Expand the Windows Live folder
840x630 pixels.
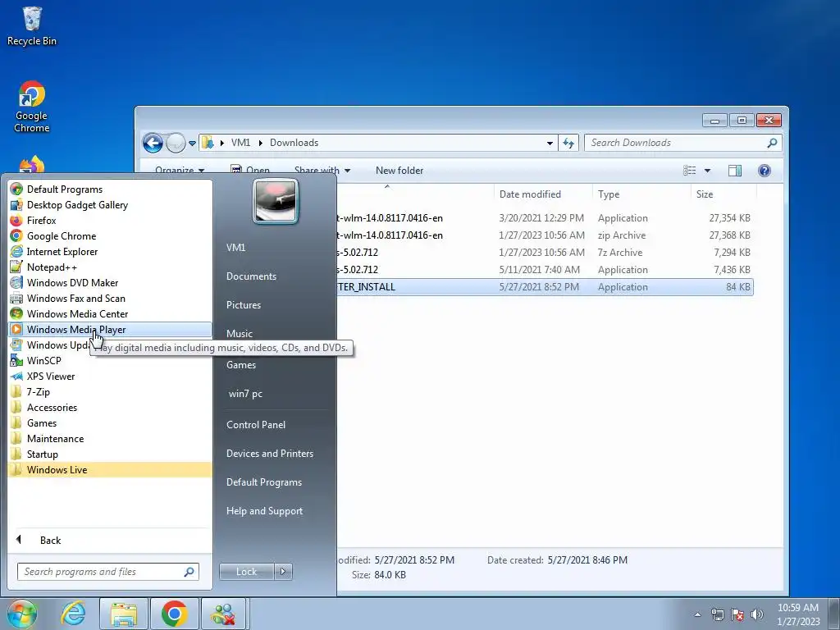(x=110, y=470)
